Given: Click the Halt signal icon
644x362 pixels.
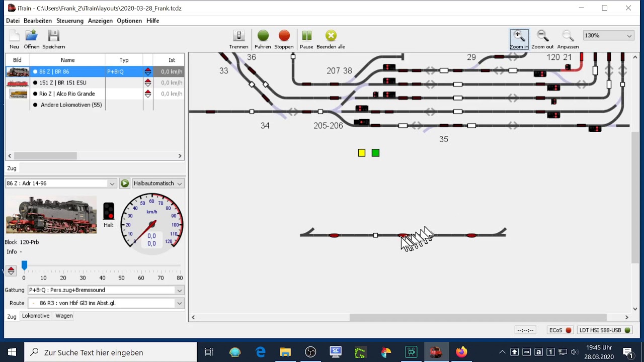Looking at the screenshot, I should pyautogui.click(x=108, y=211).
